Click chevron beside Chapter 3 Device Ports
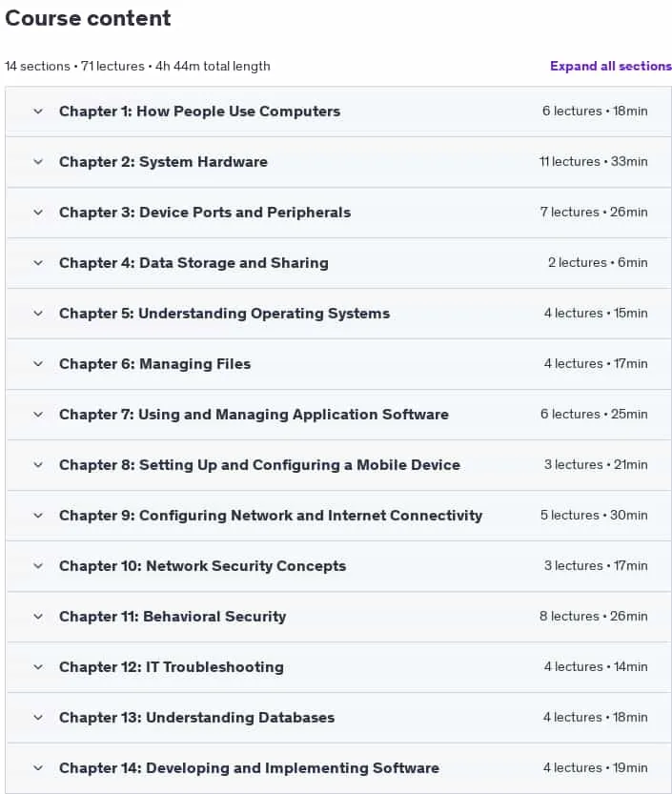The width and height of the screenshot is (672, 794). coord(38,213)
